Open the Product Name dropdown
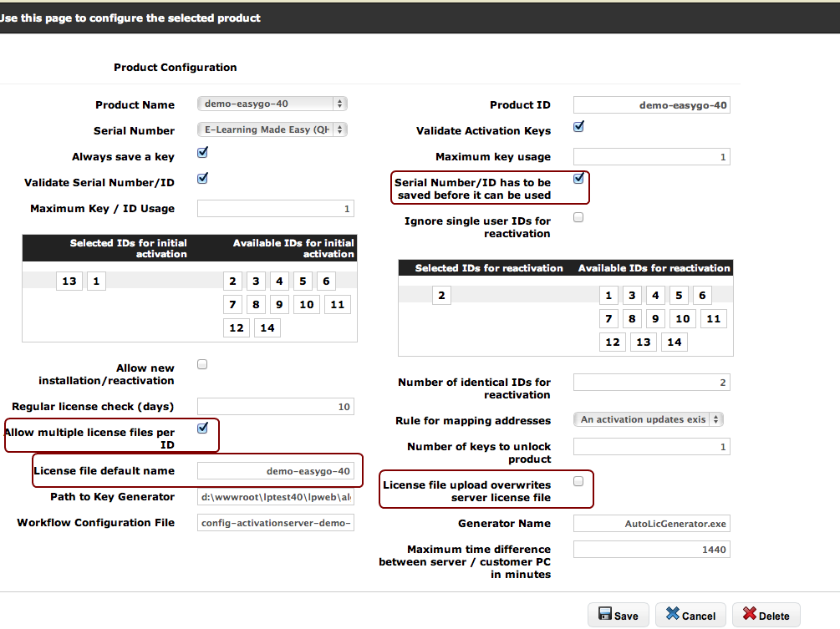Image resolution: width=840 pixels, height=629 pixels. [272, 104]
